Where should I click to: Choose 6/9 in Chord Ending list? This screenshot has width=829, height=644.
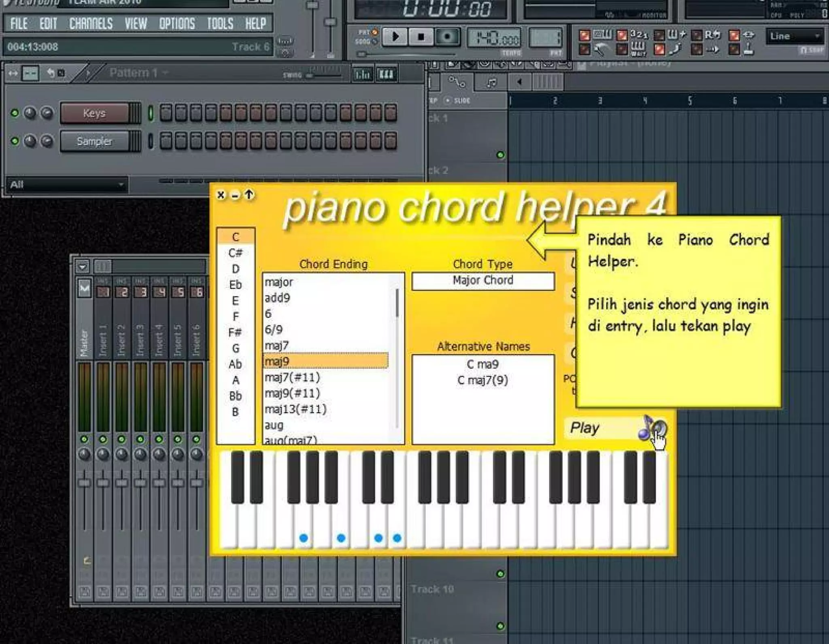(326, 330)
